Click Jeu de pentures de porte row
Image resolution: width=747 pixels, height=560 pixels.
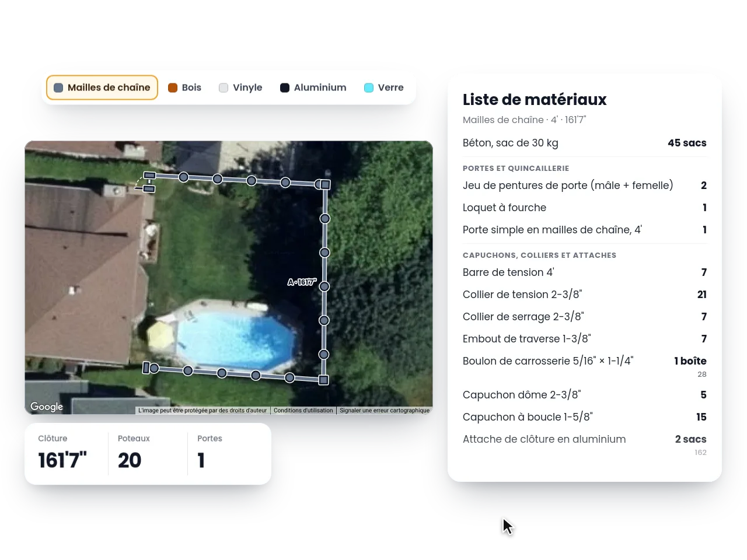(x=585, y=185)
